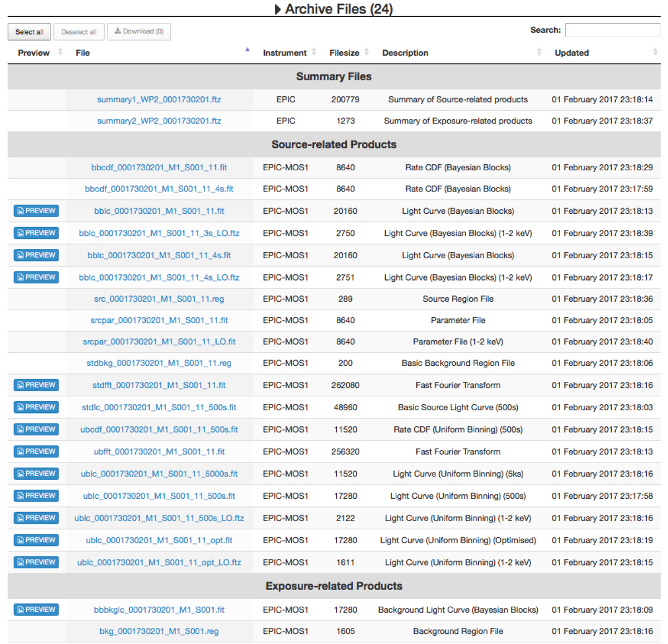Sort by Filesize column arrows

366,52
